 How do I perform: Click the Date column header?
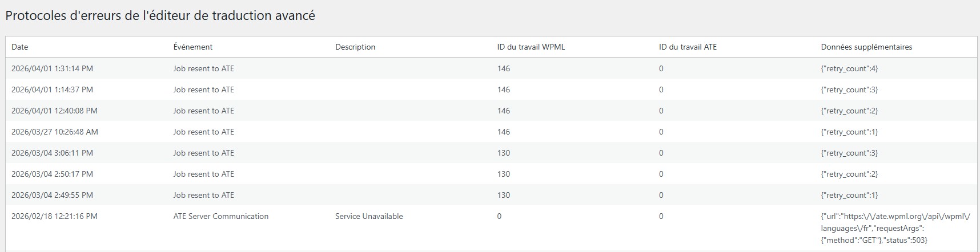pos(20,47)
